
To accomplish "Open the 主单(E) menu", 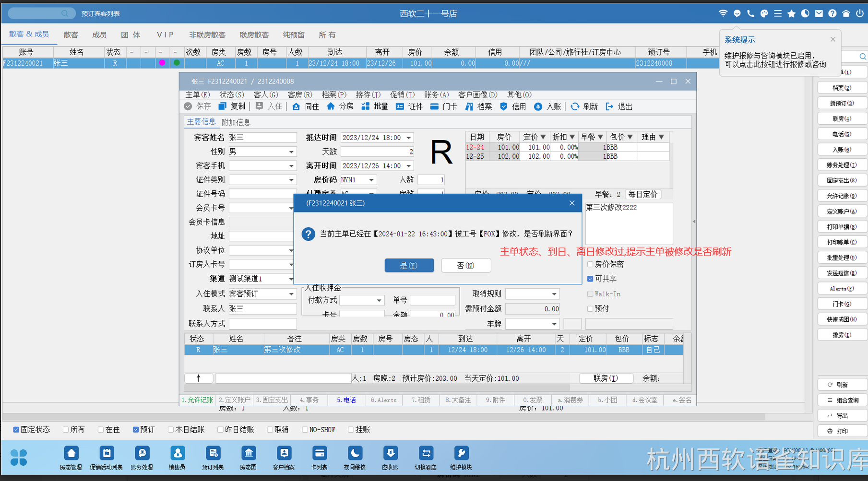I will pyautogui.click(x=198, y=95).
